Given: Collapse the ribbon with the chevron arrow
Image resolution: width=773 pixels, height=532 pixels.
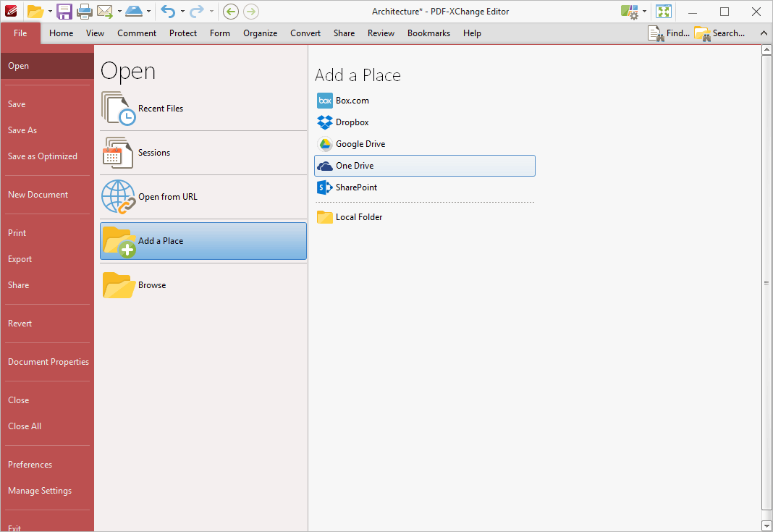Looking at the screenshot, I should click(x=763, y=33).
